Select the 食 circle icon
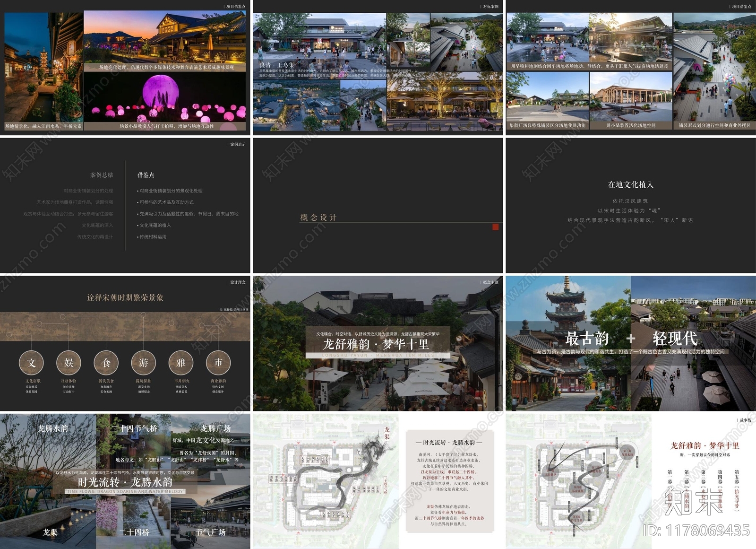 [x=106, y=363]
